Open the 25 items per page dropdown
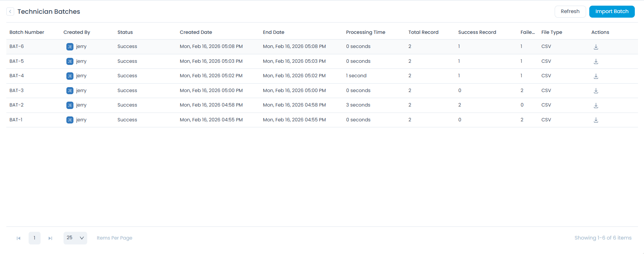The width and height of the screenshot is (644, 254). tap(75, 238)
